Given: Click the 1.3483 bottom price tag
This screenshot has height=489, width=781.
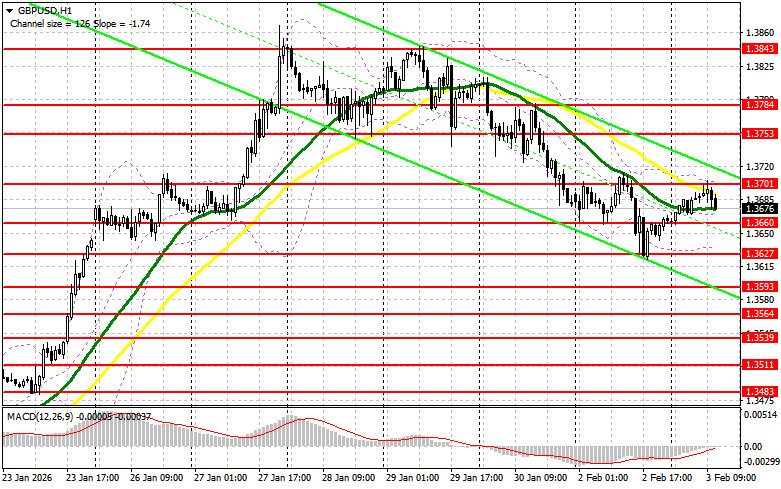Looking at the screenshot, I should point(759,391).
